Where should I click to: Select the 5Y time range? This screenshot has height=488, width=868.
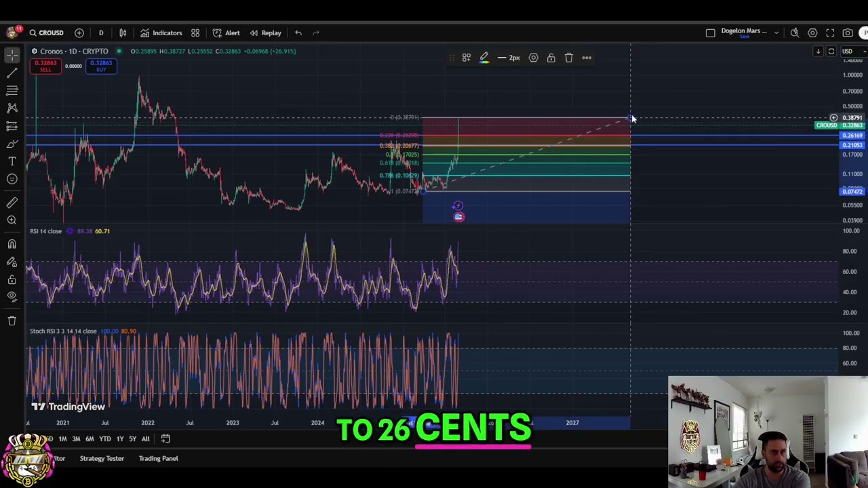point(133,439)
